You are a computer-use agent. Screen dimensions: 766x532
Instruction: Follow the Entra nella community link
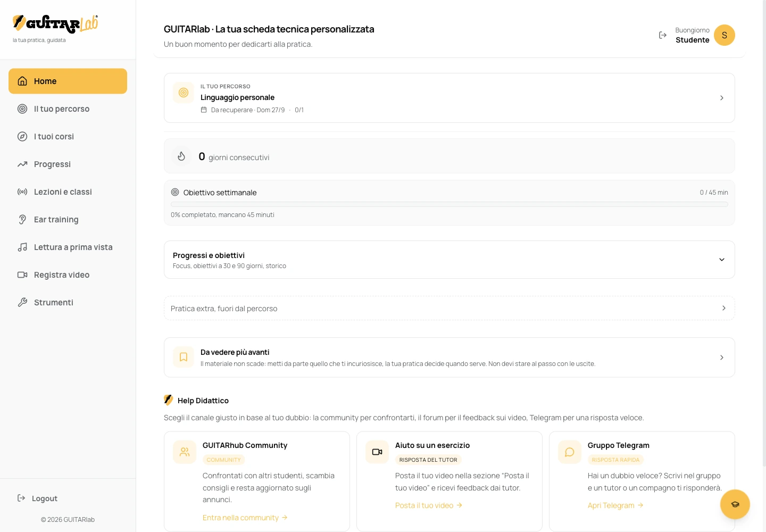pos(245,518)
